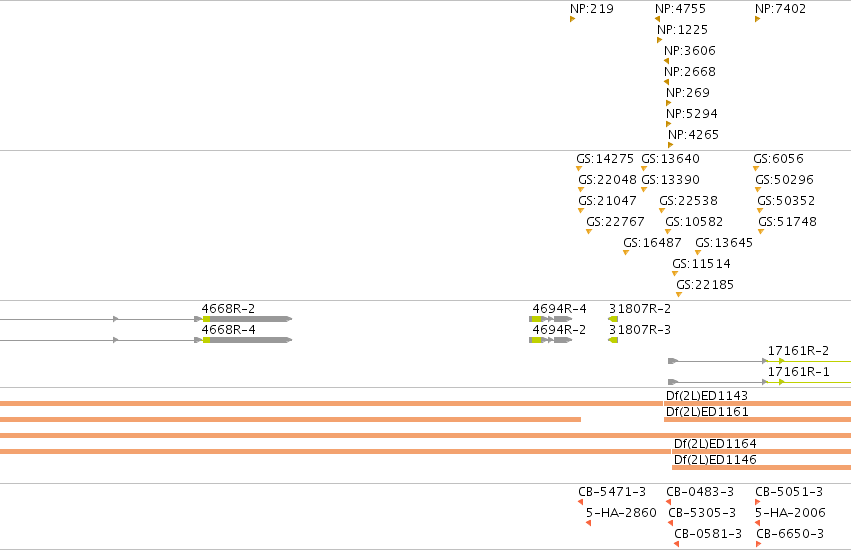Click the arrow marker below NP:269
851x550 pixels.
[x=669, y=103]
